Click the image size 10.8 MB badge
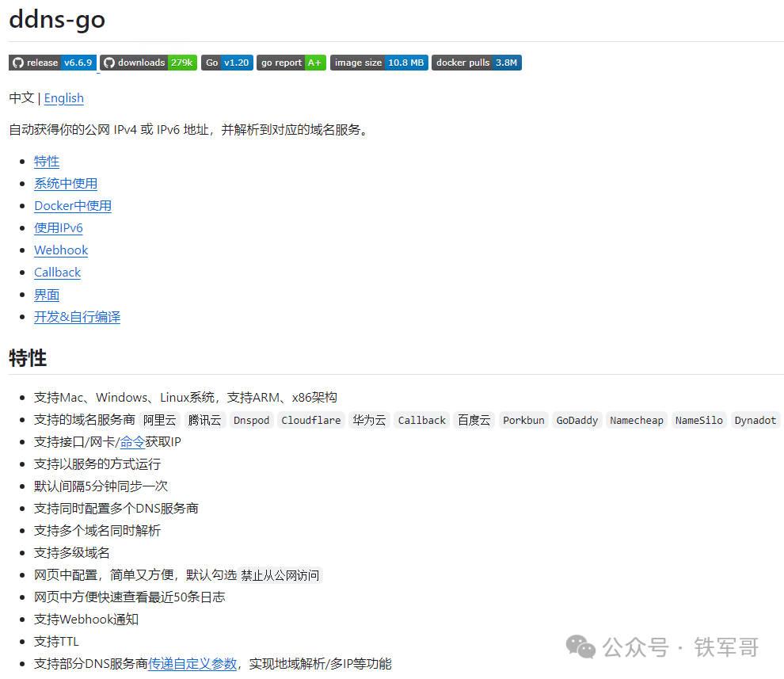This screenshot has height=679, width=784. [379, 62]
